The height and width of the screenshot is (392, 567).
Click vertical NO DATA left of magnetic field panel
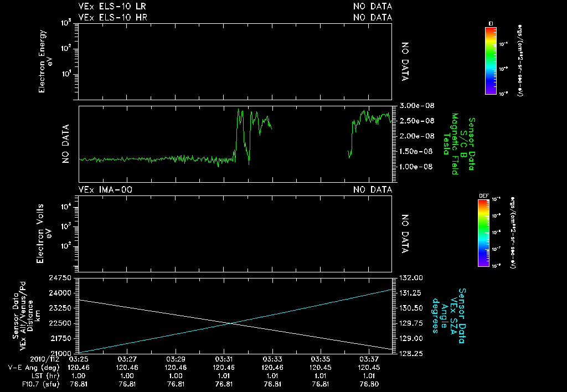[65, 144]
